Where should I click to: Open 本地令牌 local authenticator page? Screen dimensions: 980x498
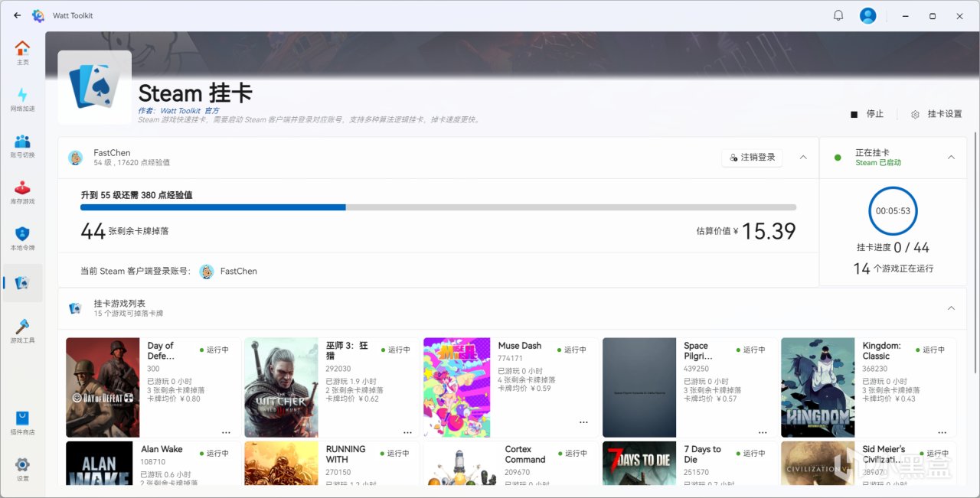(22, 239)
